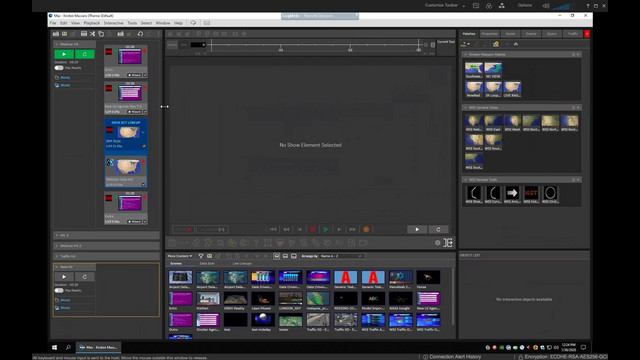Click the white arrow tool in the sample tools palette
640x360 pixels.
pyautogui.click(x=512, y=193)
